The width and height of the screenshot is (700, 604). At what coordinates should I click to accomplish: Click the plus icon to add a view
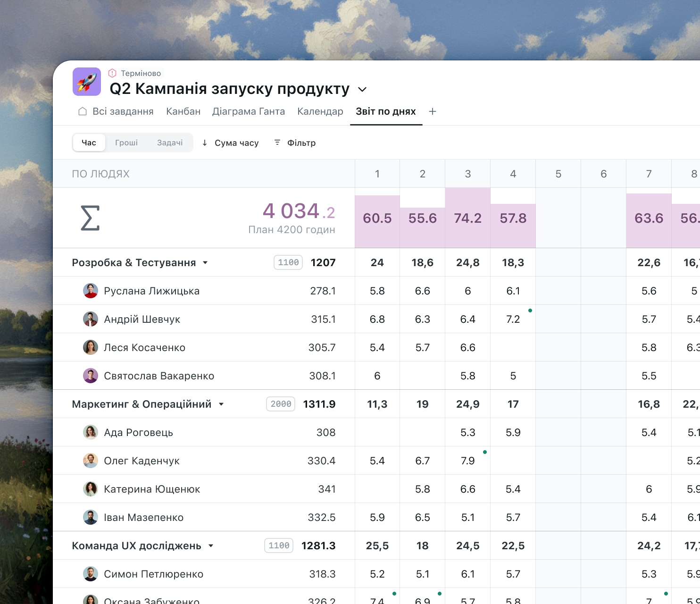point(433,111)
